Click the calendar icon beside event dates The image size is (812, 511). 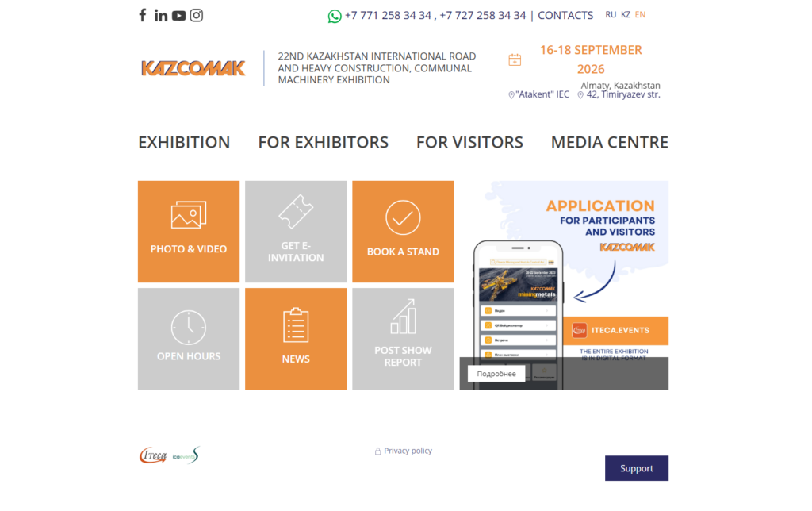click(515, 60)
